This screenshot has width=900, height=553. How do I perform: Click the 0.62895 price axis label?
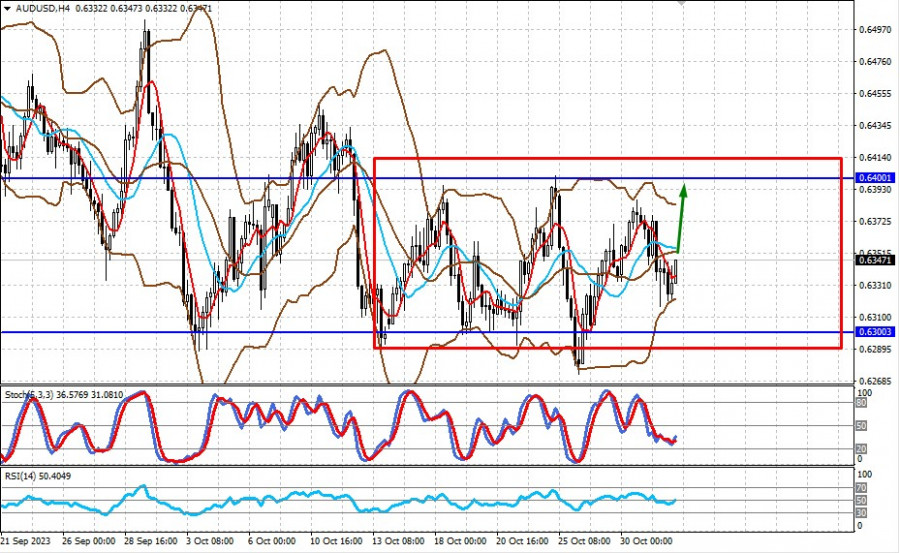tap(875, 349)
